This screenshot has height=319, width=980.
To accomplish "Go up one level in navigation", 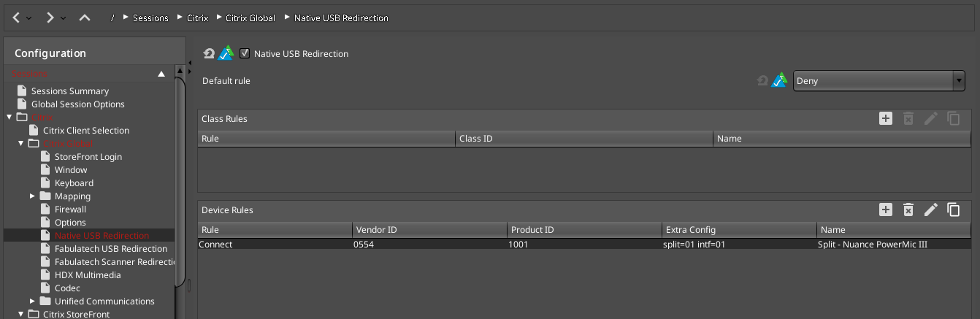I will pyautogui.click(x=85, y=18).
